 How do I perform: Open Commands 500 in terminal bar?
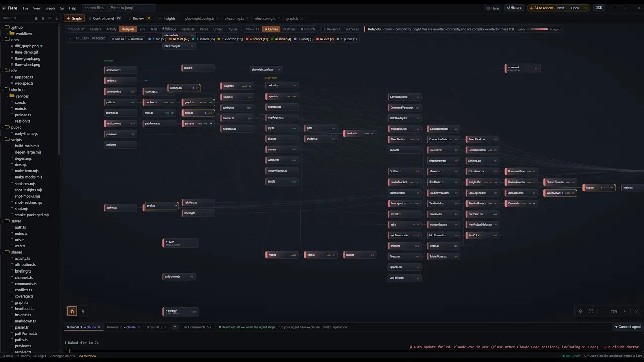pos(198,327)
